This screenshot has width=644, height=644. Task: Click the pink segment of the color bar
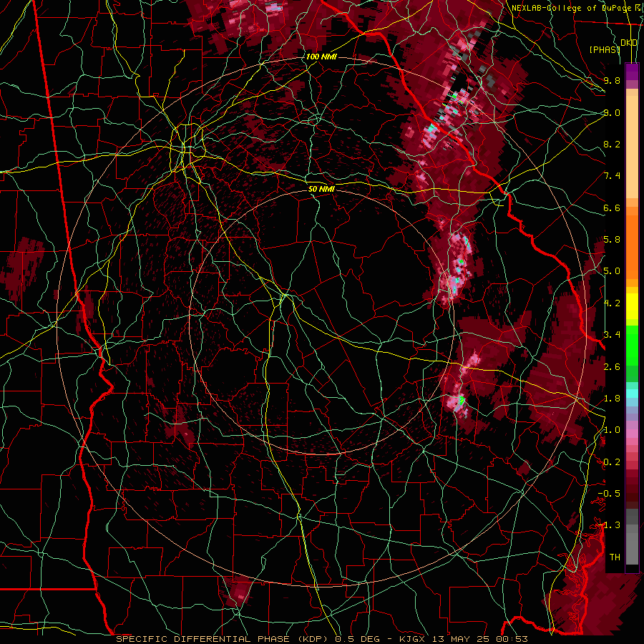[x=632, y=433]
